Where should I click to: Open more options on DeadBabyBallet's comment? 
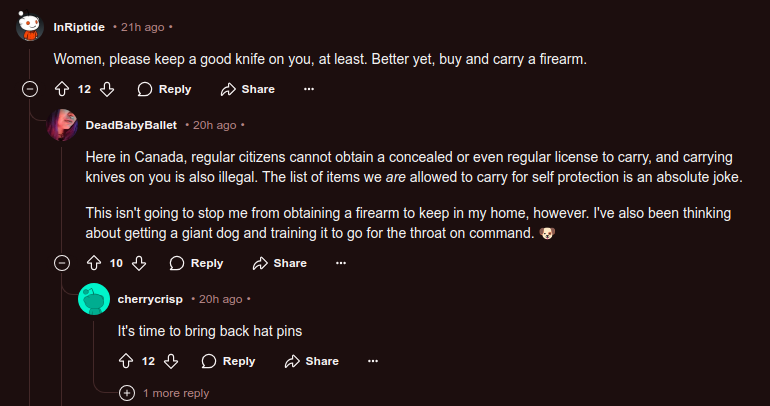(340, 263)
